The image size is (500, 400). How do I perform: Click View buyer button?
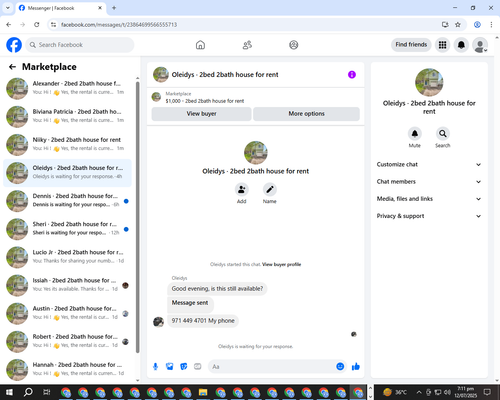(201, 114)
